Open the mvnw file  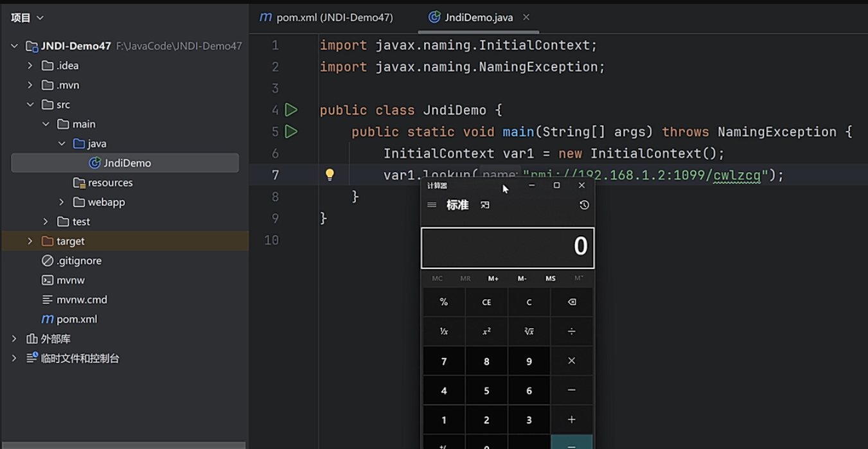tap(71, 280)
